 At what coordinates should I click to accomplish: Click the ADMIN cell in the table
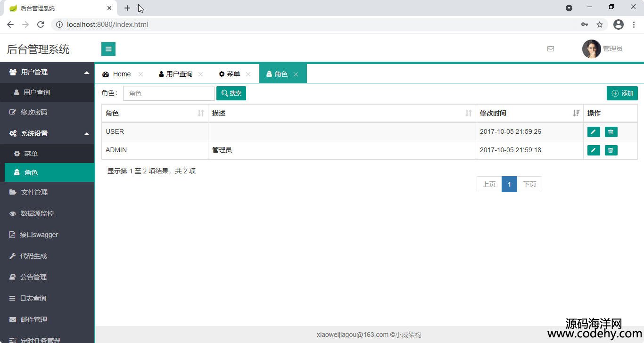click(155, 150)
